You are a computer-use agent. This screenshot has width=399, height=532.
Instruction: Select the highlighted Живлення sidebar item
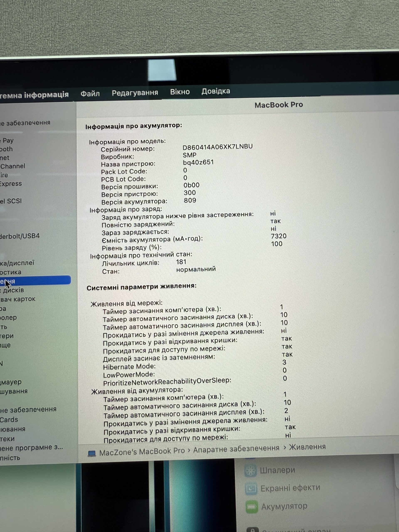point(35,281)
